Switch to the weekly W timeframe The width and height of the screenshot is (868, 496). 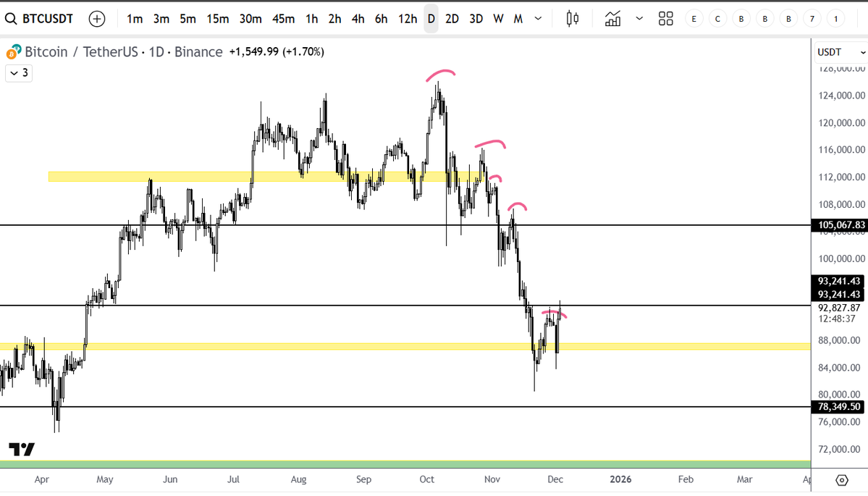[498, 19]
